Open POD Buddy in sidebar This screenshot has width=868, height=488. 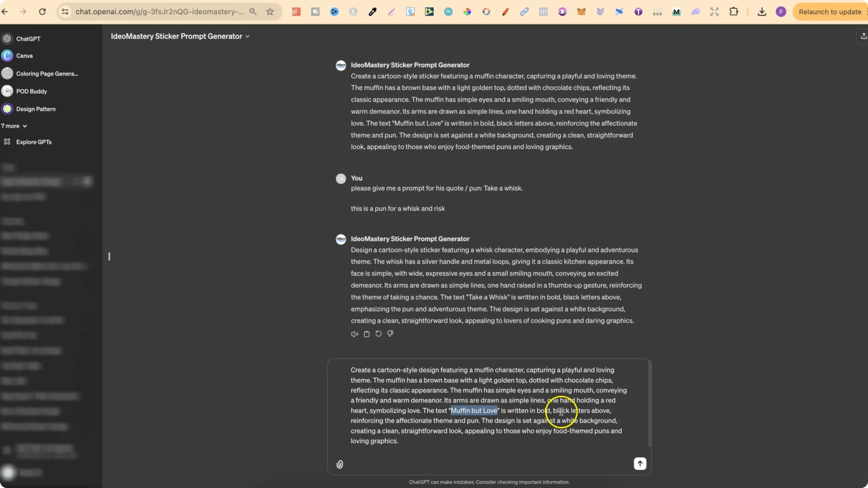coord(31,91)
